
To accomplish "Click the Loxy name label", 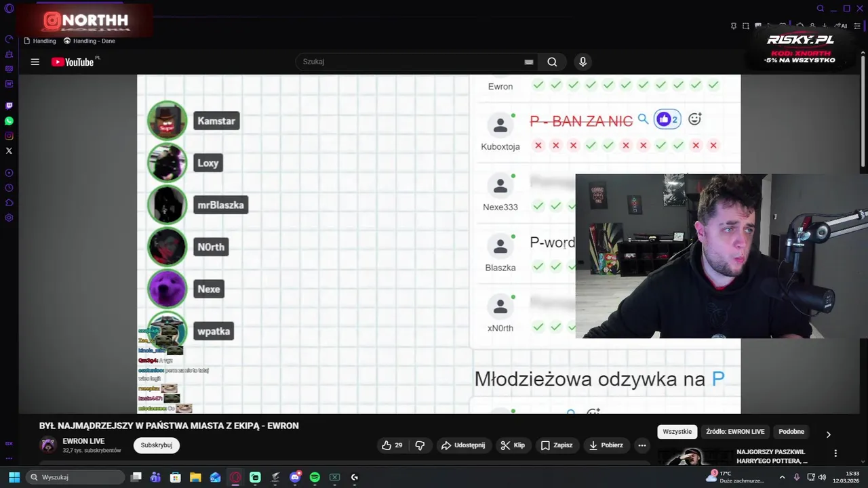I will [208, 163].
